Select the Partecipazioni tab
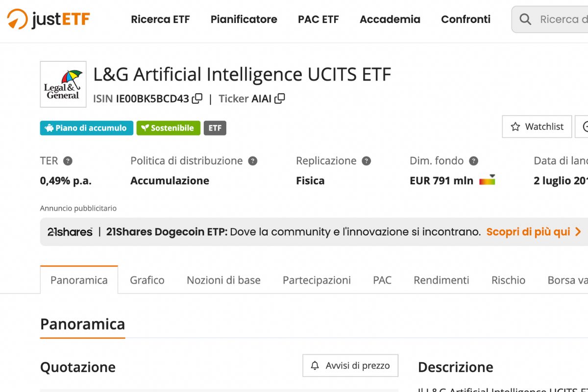This screenshot has width=588, height=392. pos(317,280)
